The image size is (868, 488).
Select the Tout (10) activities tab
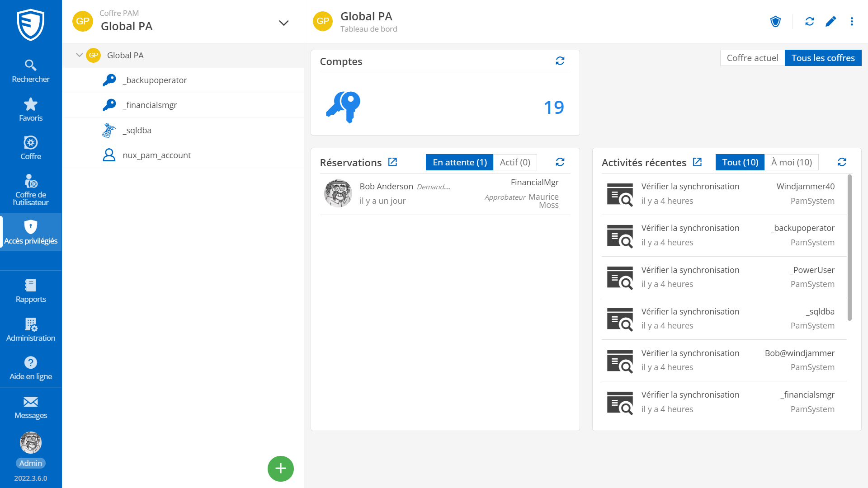pos(740,162)
